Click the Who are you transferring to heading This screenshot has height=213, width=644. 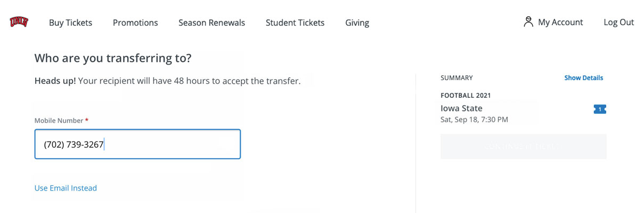[x=113, y=58]
